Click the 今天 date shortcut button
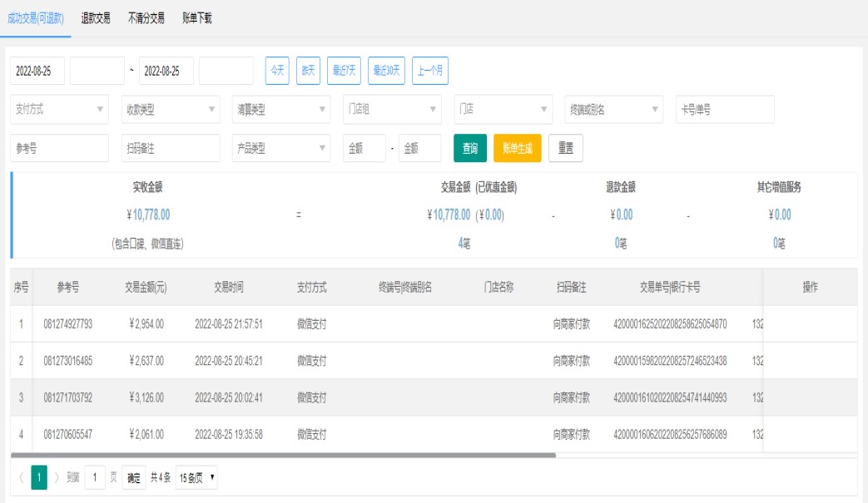The image size is (868, 503). [x=277, y=72]
